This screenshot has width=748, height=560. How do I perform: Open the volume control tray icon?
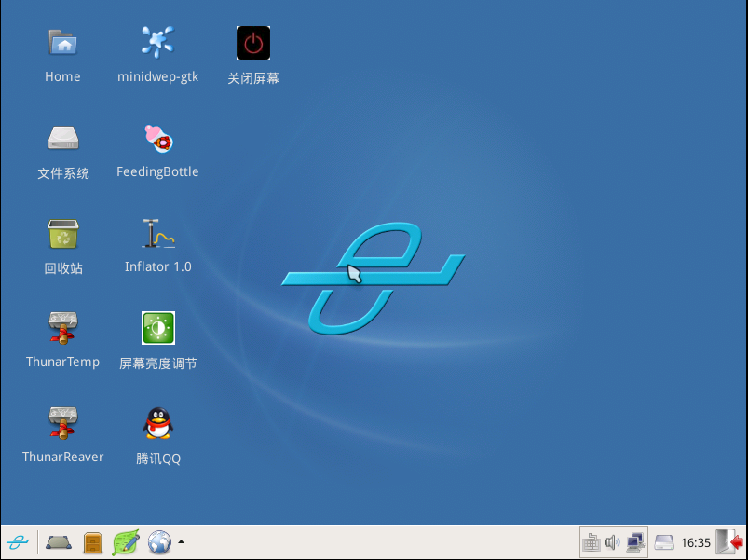click(x=613, y=542)
